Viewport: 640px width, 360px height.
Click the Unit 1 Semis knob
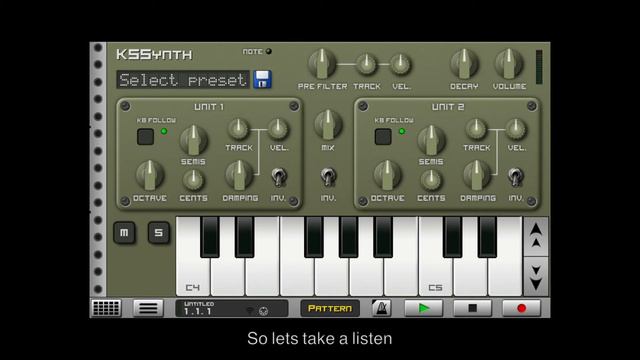193,140
